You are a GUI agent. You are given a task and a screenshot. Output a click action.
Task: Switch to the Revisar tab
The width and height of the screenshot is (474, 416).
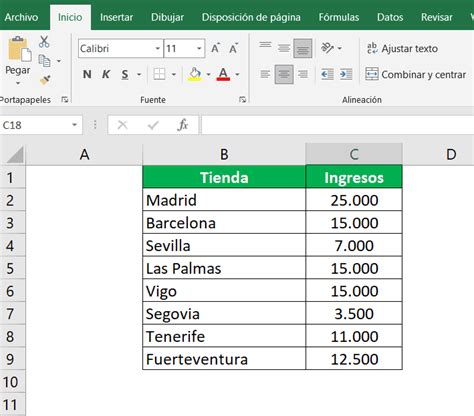[x=437, y=17]
